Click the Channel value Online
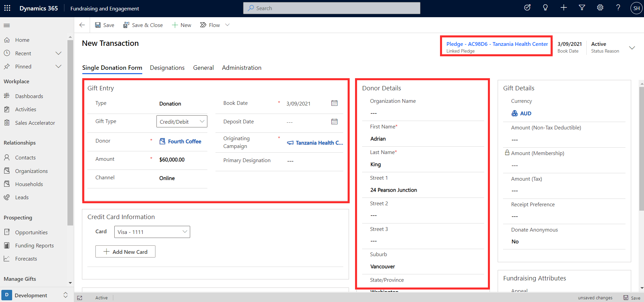 click(x=167, y=178)
